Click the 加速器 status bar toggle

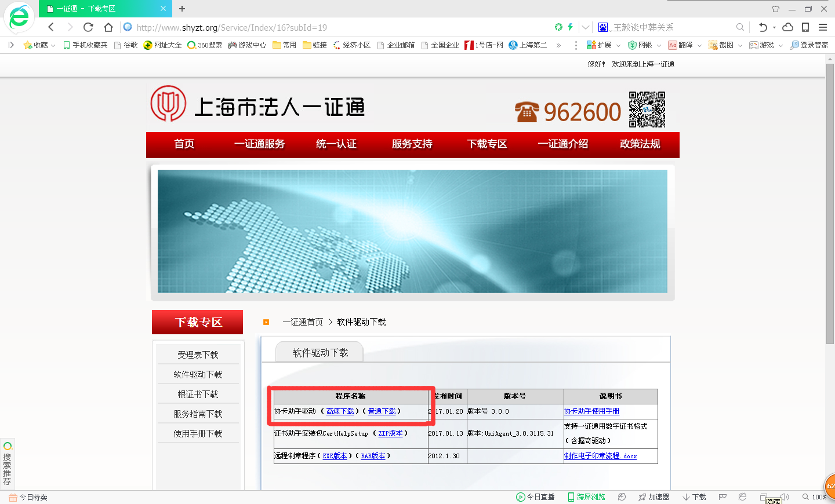click(x=654, y=497)
